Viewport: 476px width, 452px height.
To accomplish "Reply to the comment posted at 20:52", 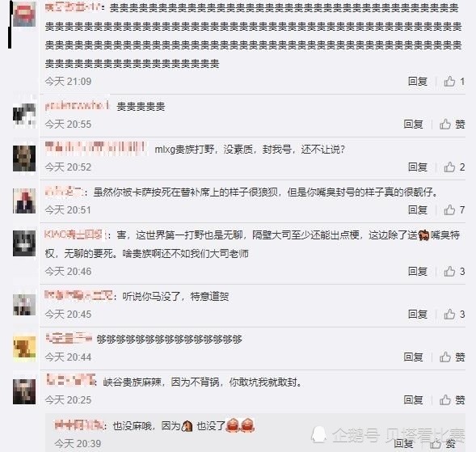I will click(418, 167).
